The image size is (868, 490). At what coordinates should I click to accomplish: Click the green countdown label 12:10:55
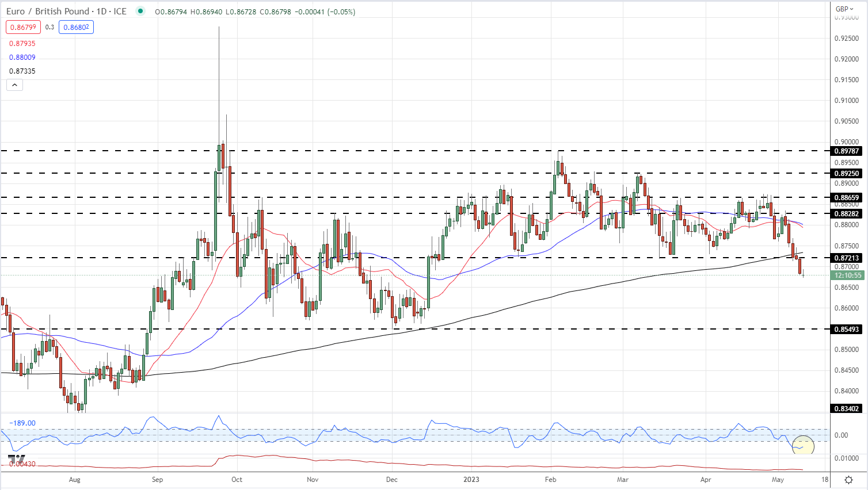click(847, 275)
